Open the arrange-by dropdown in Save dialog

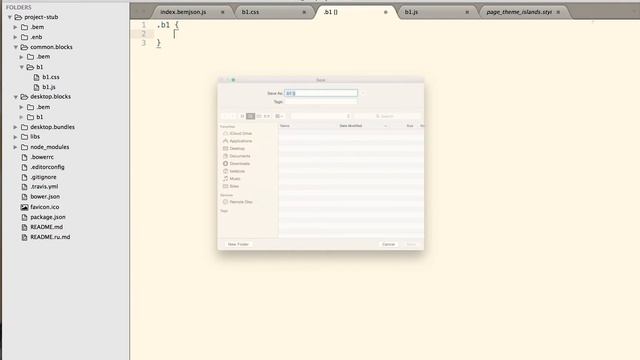[279, 116]
